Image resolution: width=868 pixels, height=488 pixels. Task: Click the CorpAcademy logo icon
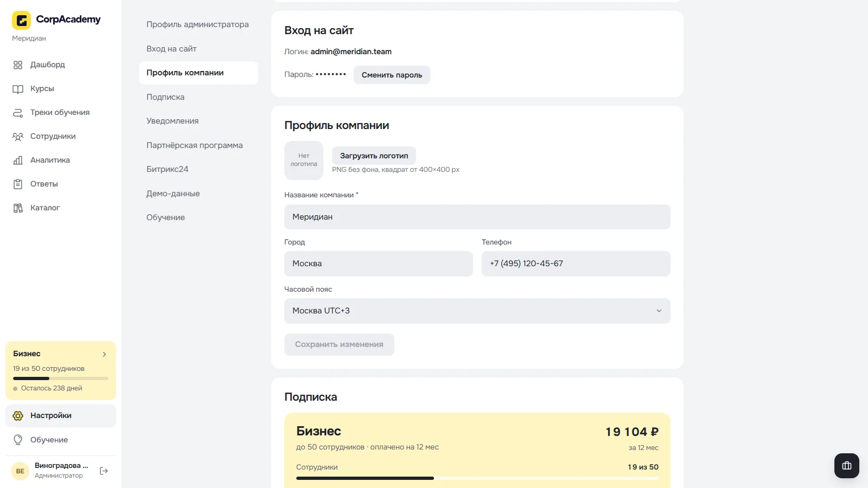pyautogui.click(x=21, y=21)
